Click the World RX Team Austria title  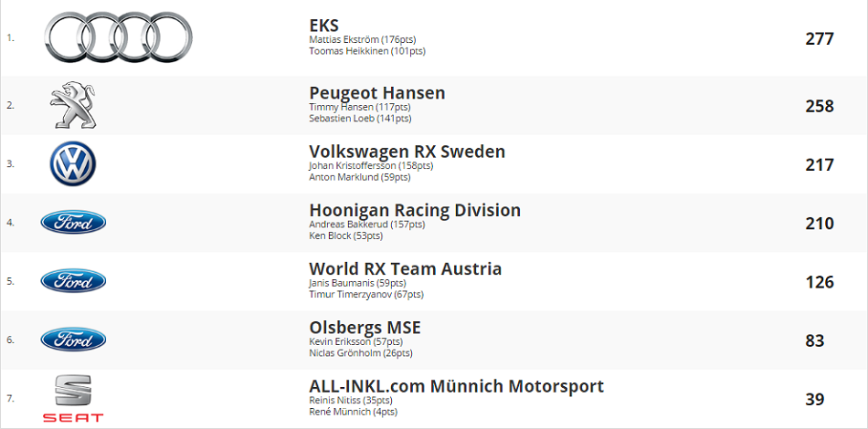405,268
